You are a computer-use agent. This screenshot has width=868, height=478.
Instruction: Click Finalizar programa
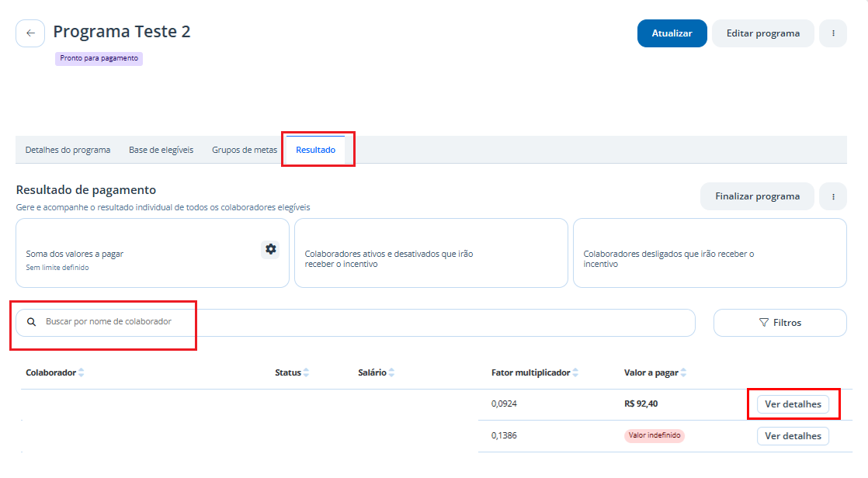click(757, 196)
